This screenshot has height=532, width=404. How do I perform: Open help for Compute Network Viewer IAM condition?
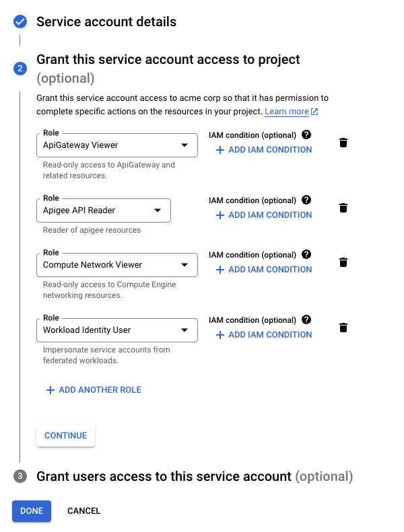[x=306, y=255]
